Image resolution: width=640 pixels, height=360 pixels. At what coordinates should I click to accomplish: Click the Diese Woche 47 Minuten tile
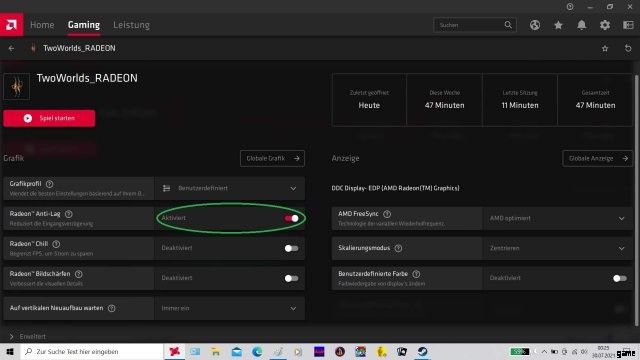point(444,100)
